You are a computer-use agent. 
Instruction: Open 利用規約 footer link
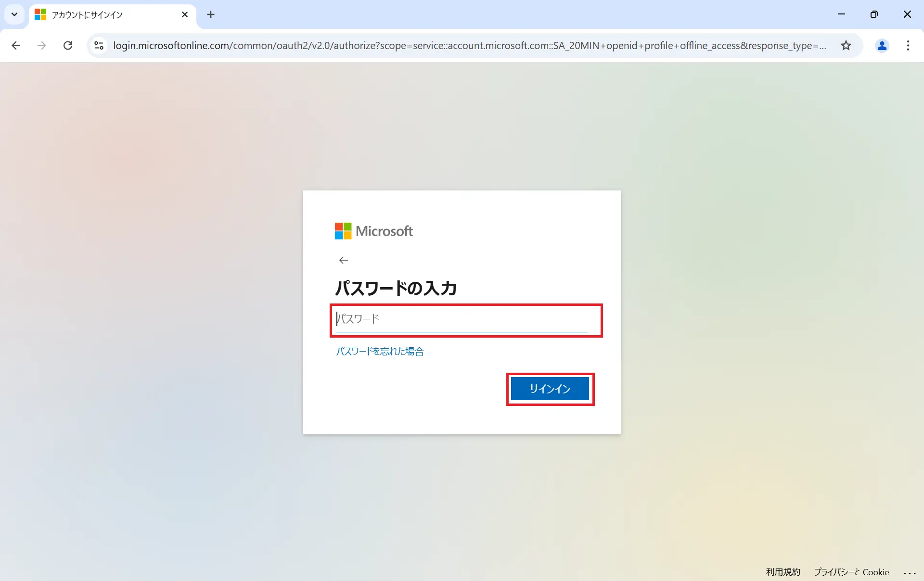click(x=783, y=572)
